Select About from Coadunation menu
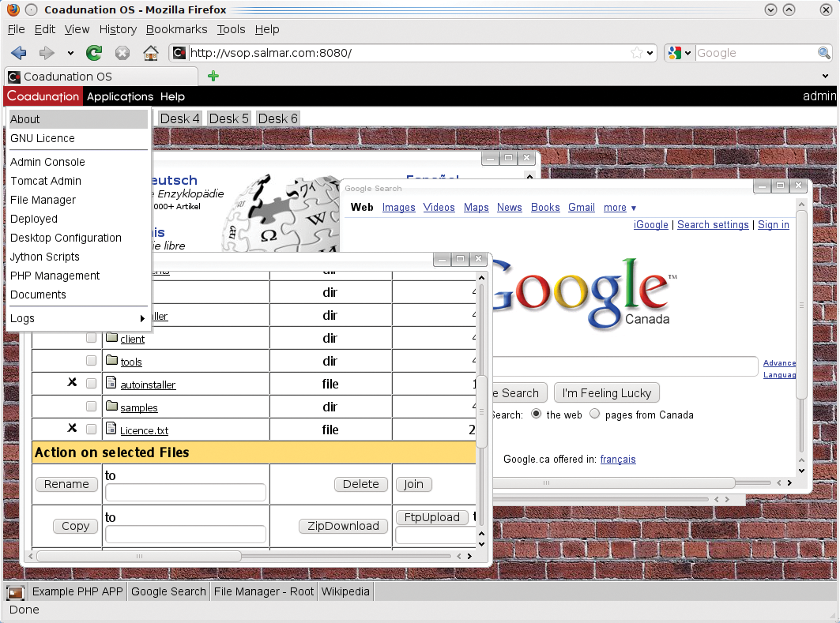This screenshot has width=840, height=623. (78, 119)
